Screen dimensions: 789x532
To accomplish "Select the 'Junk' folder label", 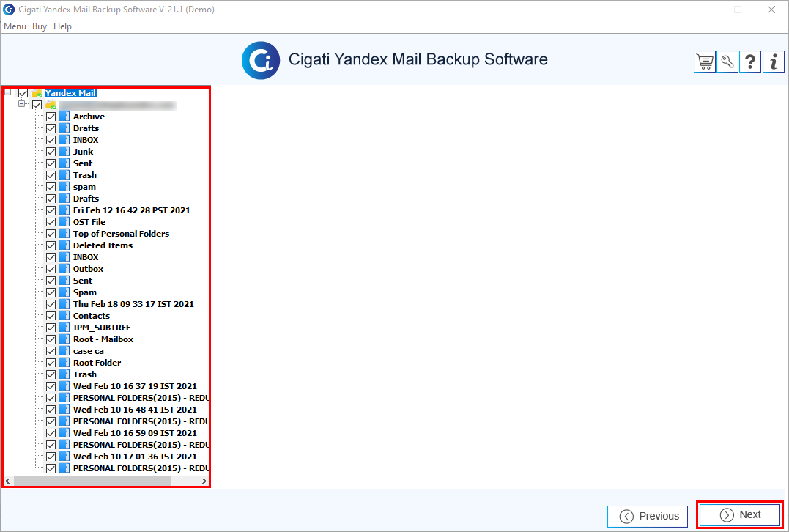I will point(83,152).
